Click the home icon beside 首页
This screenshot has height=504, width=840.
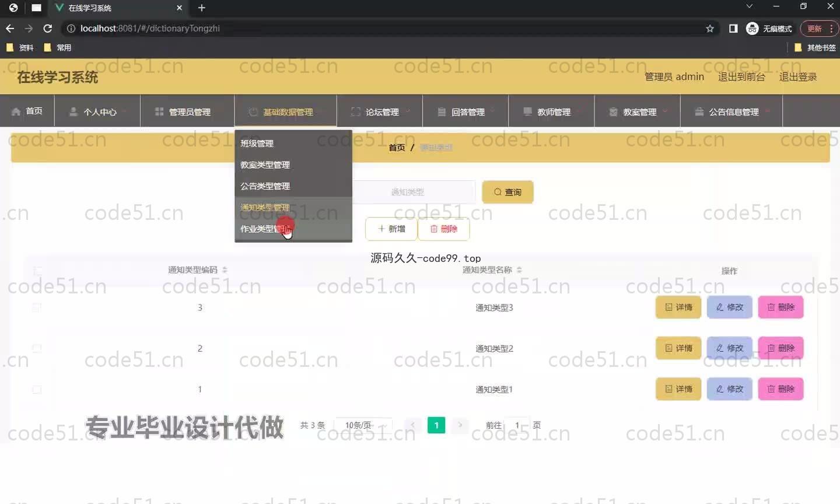16,111
